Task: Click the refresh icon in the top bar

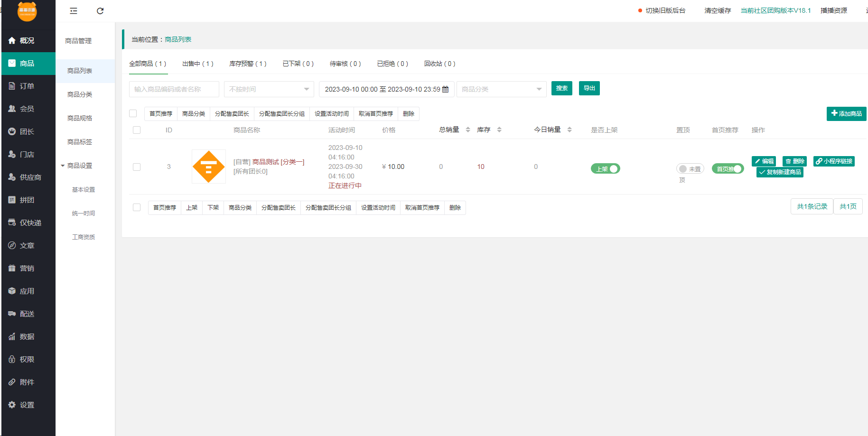Action: tap(100, 11)
